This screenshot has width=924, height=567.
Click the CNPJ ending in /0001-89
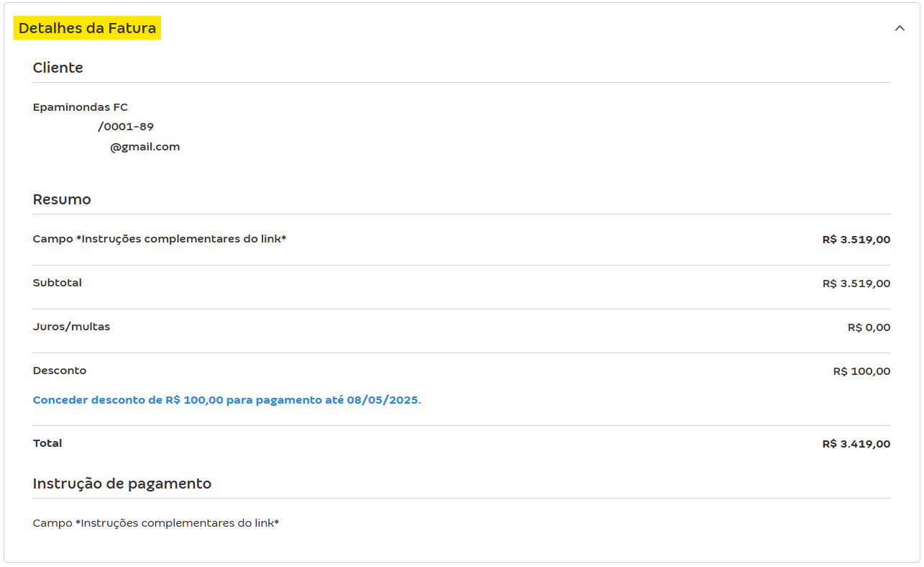click(125, 127)
